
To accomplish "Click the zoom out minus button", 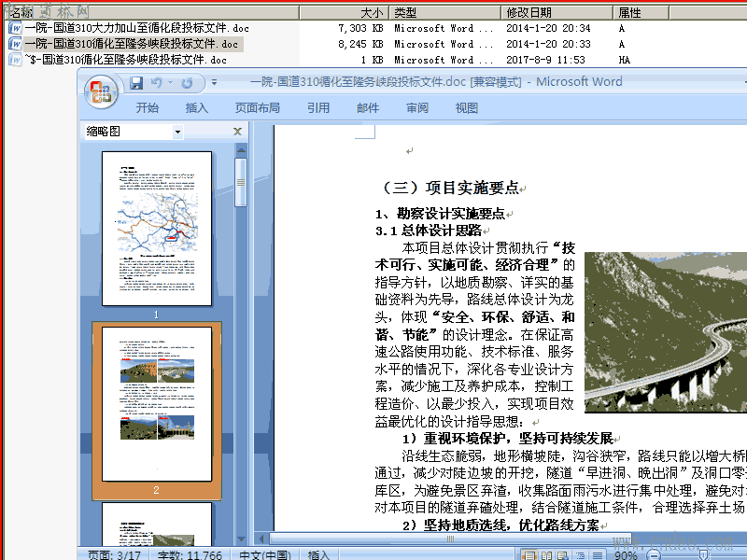I will 653,555.
